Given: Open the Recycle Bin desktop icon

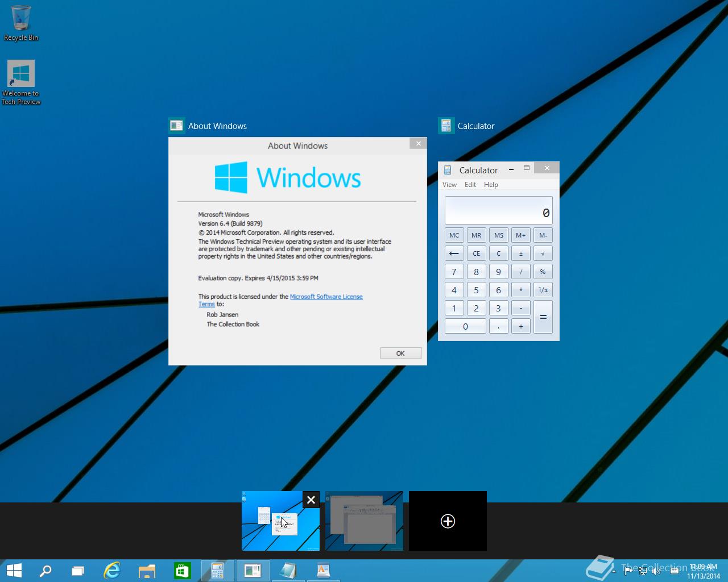Looking at the screenshot, I should (21, 23).
